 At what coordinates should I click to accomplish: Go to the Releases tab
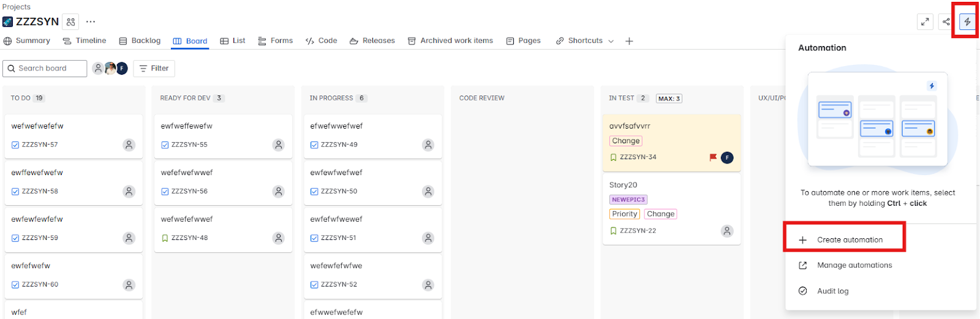point(372,41)
